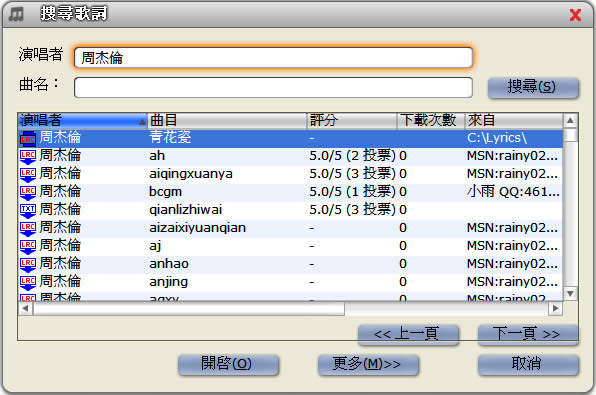Select the song entry aizaixiyuanqian

(x=198, y=228)
